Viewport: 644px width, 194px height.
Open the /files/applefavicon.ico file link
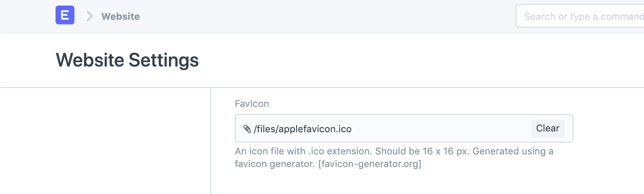coord(303,129)
